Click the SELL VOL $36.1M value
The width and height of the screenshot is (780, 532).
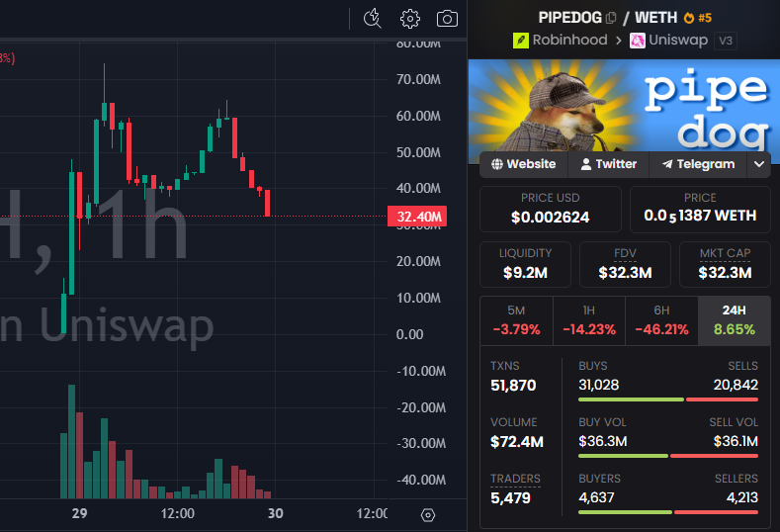point(736,441)
